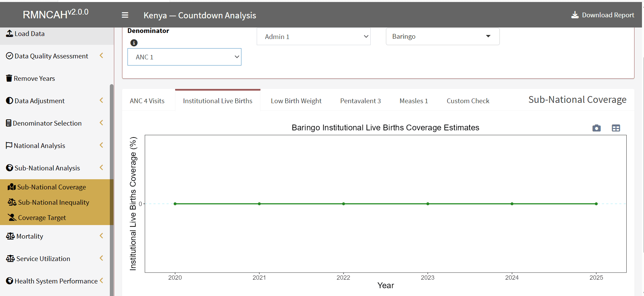The image size is (644, 296).
Task: Click the table view icon above chart
Action: tap(616, 128)
